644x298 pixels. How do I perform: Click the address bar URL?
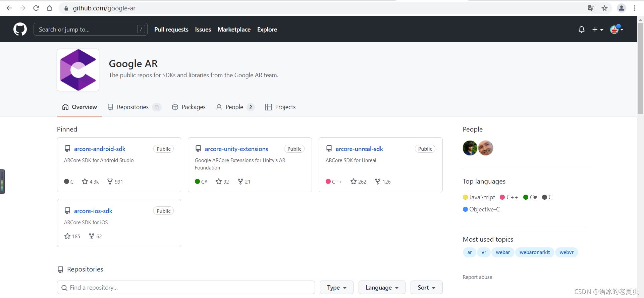pyautogui.click(x=104, y=8)
